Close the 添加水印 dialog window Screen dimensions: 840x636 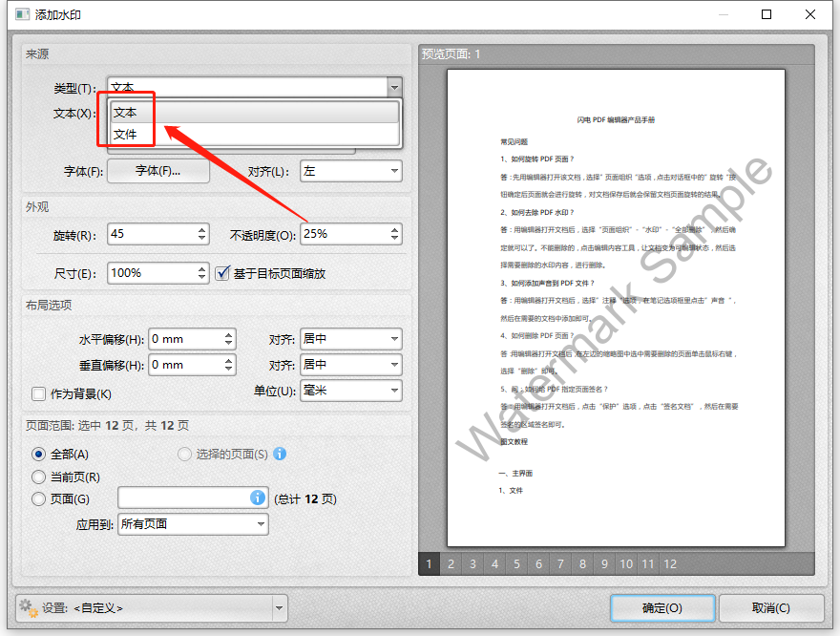tap(810, 14)
